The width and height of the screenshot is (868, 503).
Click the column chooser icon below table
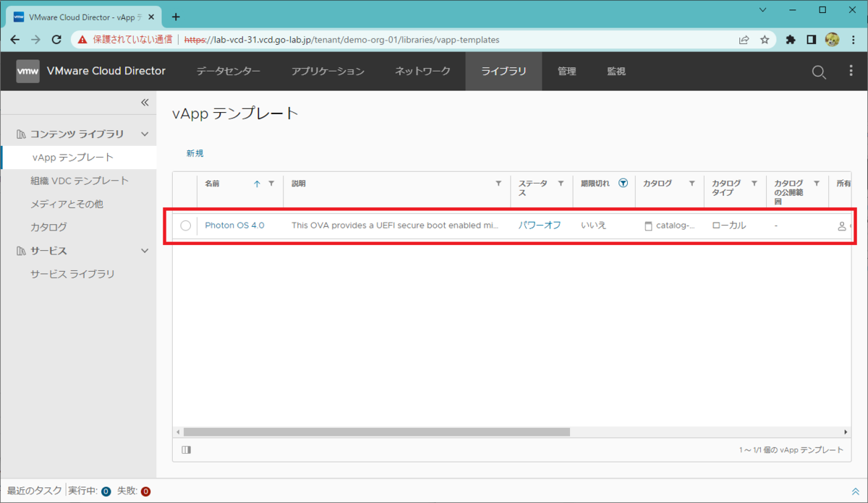pyautogui.click(x=187, y=450)
